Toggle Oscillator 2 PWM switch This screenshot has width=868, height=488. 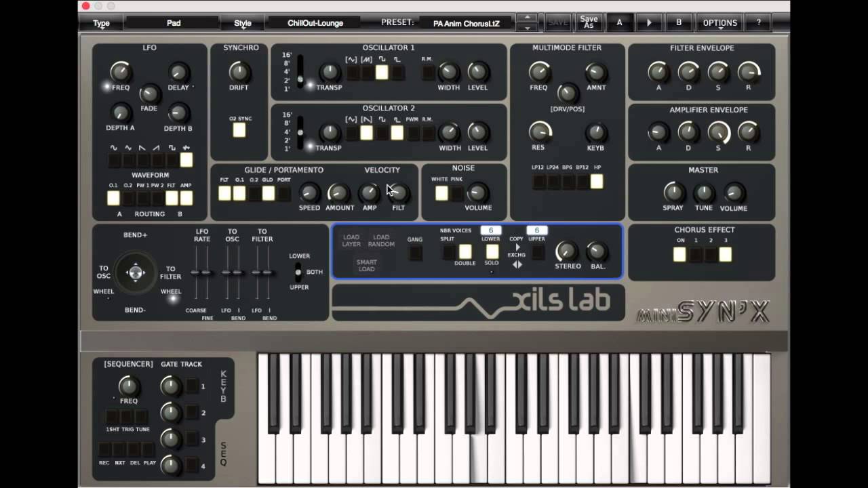tap(412, 133)
